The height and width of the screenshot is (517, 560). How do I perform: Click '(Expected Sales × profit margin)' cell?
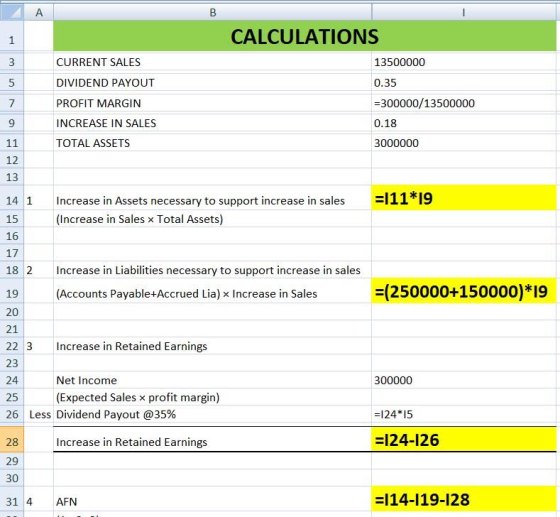click(x=212, y=397)
